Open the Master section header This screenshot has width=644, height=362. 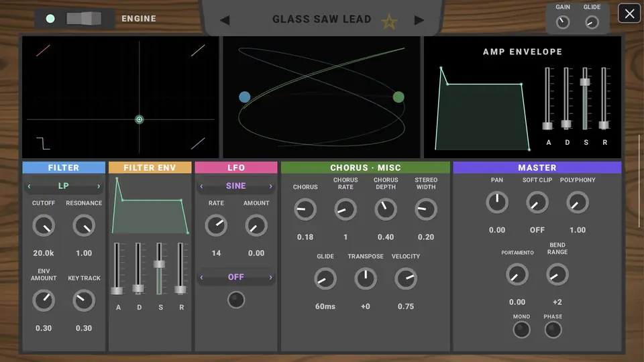537,168
